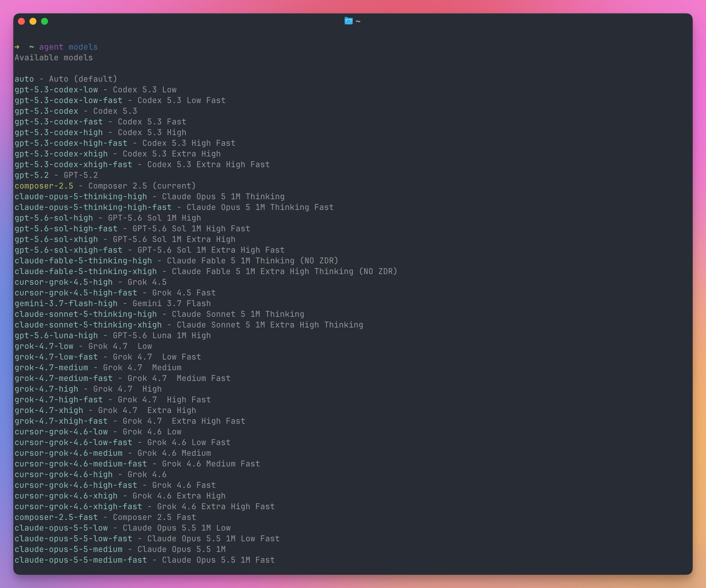Click the green zoom window button
The height and width of the screenshot is (588, 706).
pos(45,21)
